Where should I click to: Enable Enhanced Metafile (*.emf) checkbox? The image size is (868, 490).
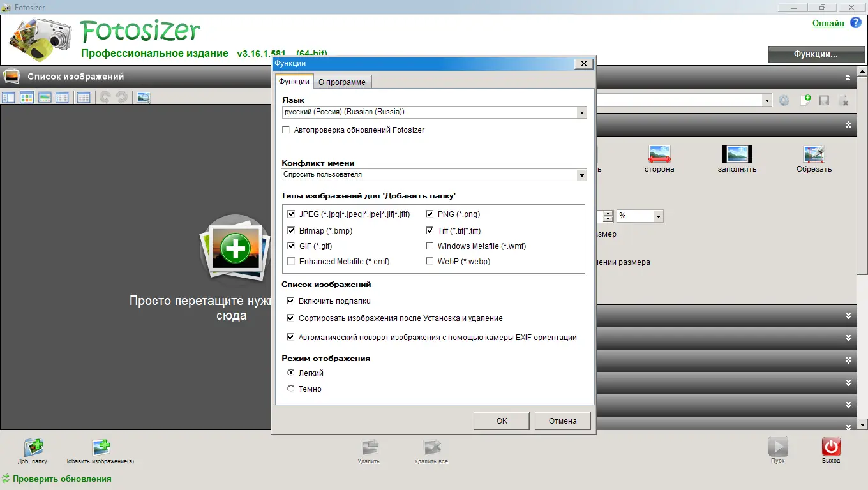point(291,261)
